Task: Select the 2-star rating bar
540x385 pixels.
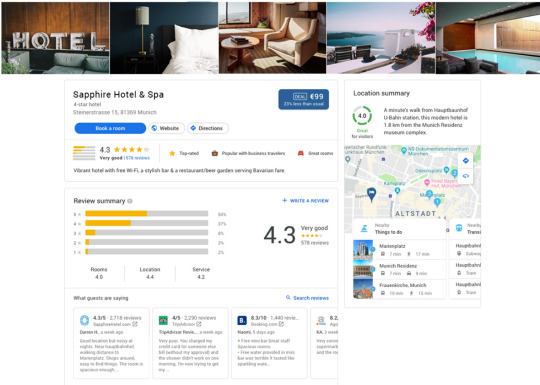Action: pos(147,242)
